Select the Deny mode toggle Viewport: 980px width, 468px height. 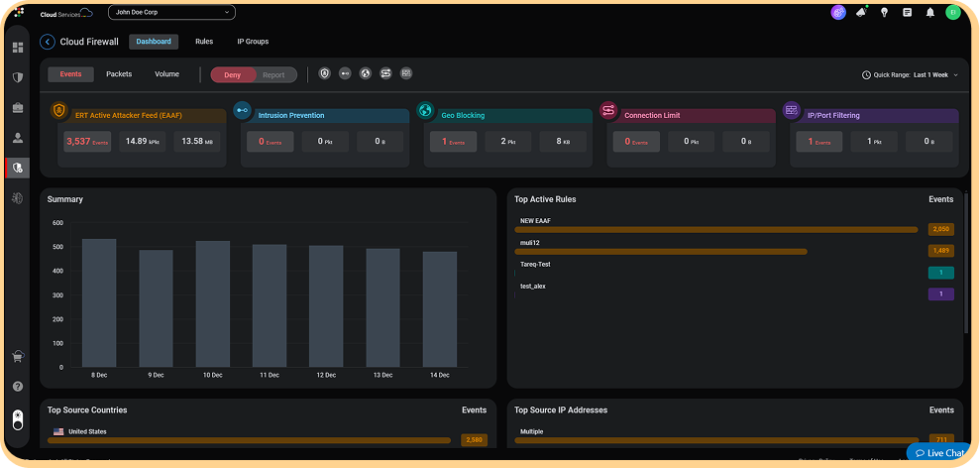click(x=233, y=74)
